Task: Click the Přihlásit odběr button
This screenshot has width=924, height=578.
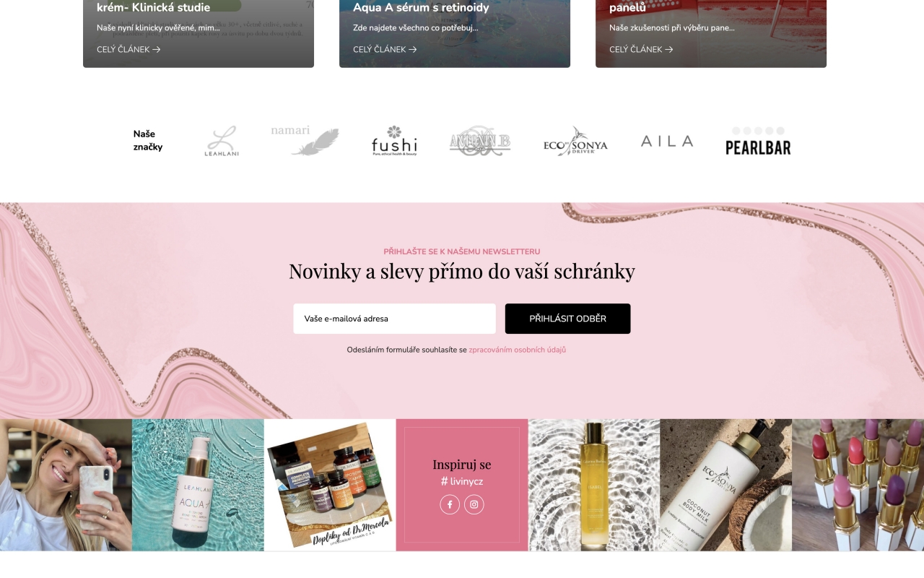Action: point(567,319)
